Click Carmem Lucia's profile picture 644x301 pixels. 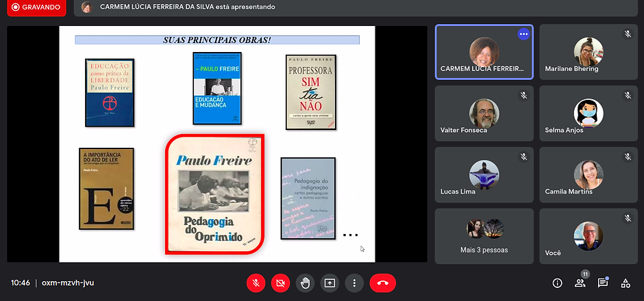484,51
